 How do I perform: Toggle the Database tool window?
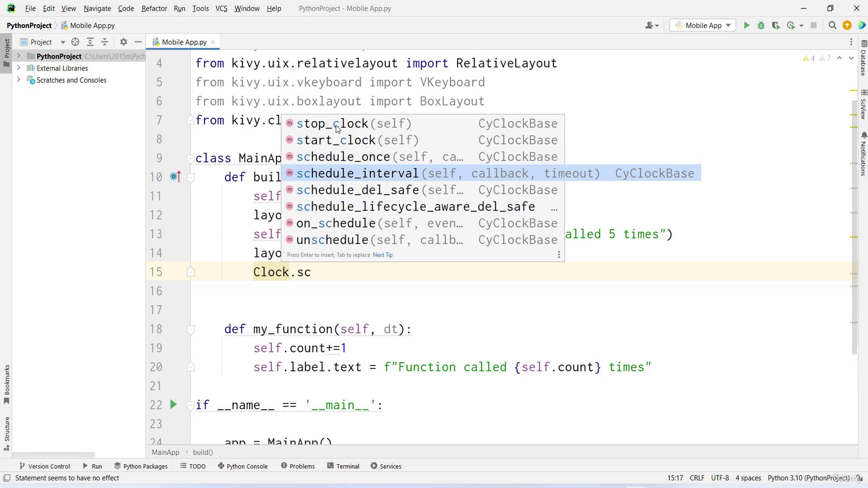click(x=863, y=57)
